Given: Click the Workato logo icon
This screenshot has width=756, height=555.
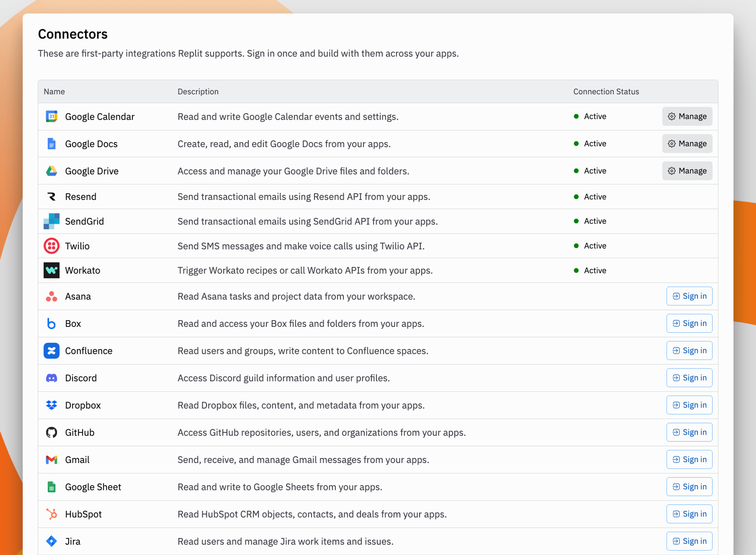Looking at the screenshot, I should coord(51,271).
